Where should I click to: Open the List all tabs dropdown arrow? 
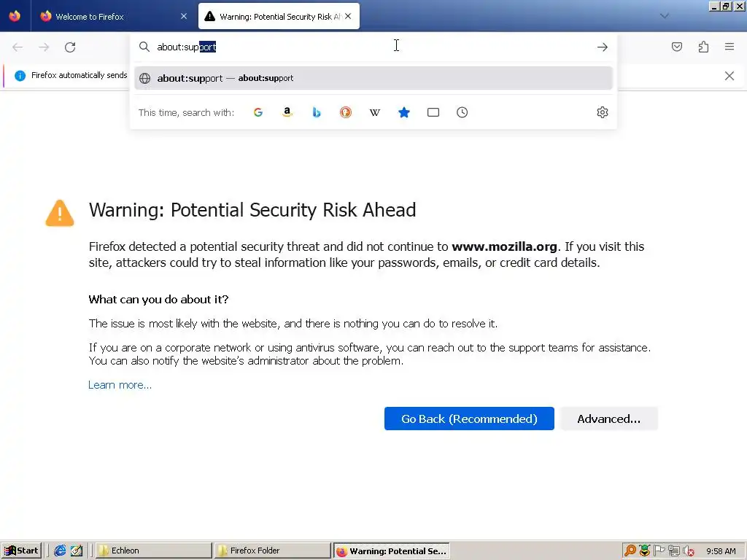click(664, 16)
